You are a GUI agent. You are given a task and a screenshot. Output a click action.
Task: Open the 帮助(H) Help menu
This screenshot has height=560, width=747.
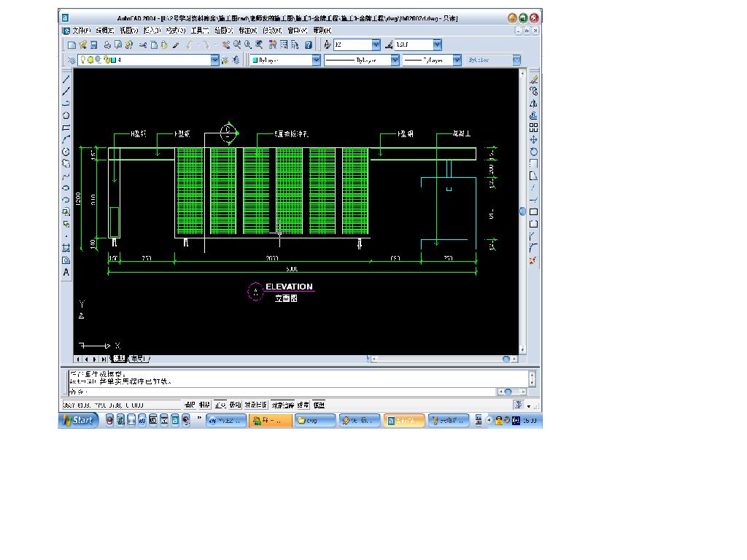point(322,31)
